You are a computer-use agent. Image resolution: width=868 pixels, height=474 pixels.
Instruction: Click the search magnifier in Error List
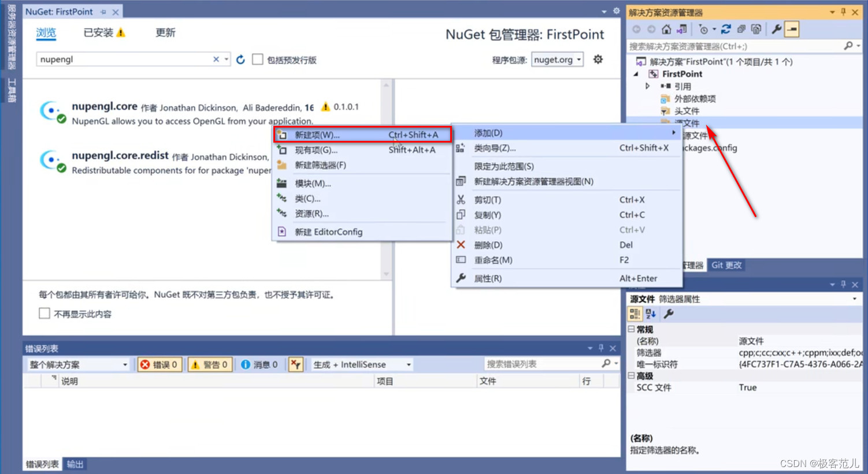click(606, 364)
